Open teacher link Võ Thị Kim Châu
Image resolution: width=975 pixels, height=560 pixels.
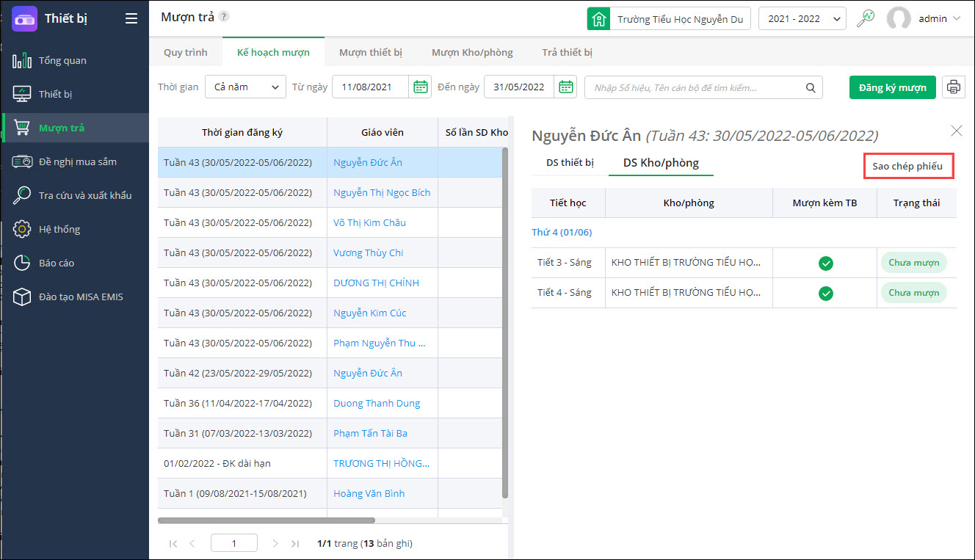pyautogui.click(x=369, y=222)
